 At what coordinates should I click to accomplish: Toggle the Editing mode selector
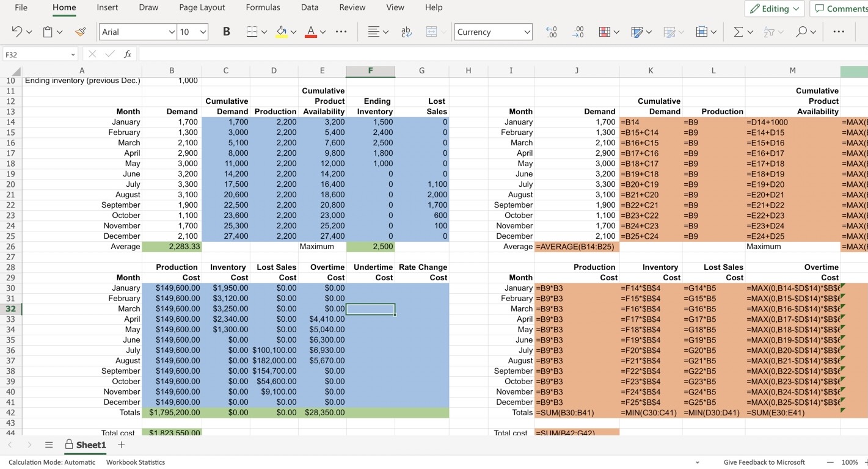pos(775,9)
